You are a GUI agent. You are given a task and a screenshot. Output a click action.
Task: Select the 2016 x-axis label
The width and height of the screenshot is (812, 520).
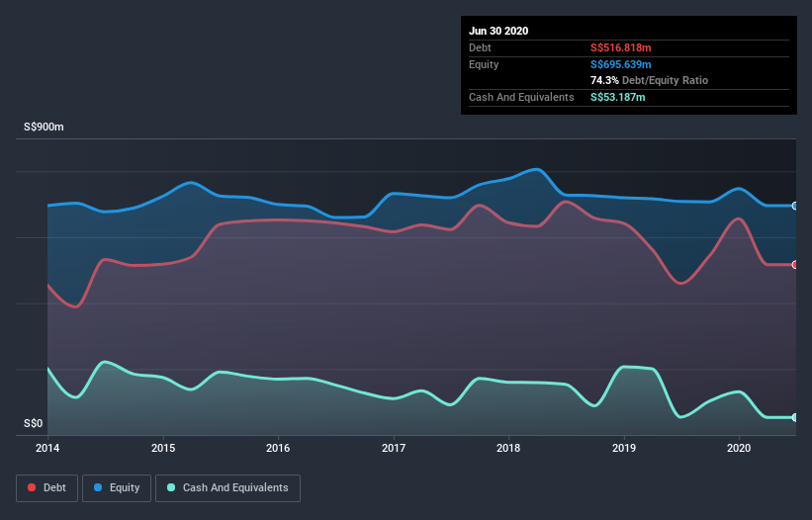(278, 448)
